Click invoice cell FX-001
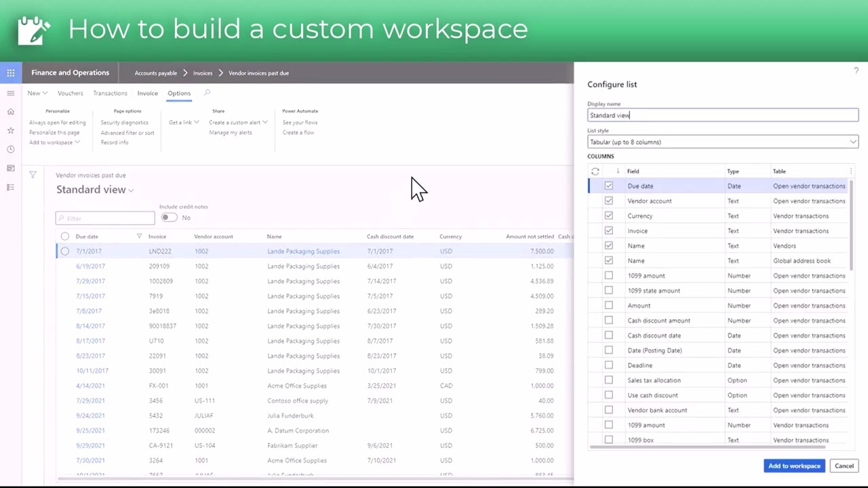 click(159, 386)
